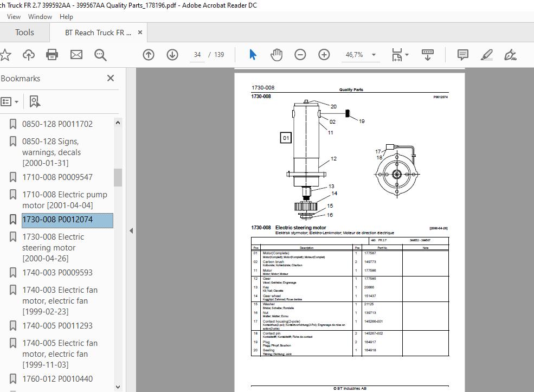Click part number 145267-002 in the table

click(374, 333)
